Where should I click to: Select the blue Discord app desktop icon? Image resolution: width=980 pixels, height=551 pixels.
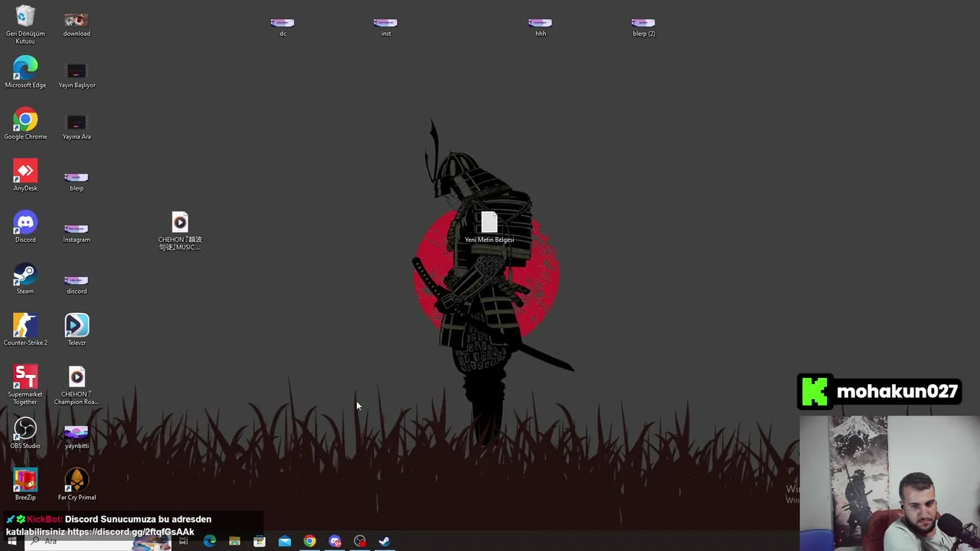tap(25, 227)
